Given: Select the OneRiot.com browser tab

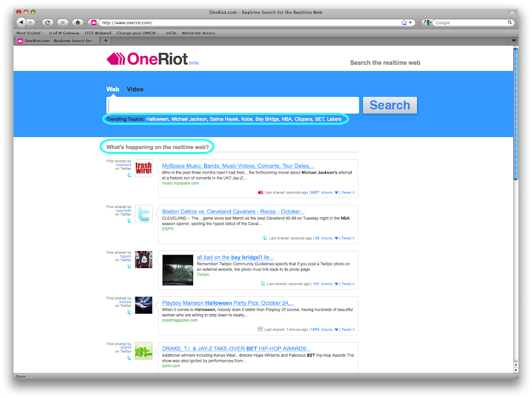Looking at the screenshot, I should tap(58, 41).
